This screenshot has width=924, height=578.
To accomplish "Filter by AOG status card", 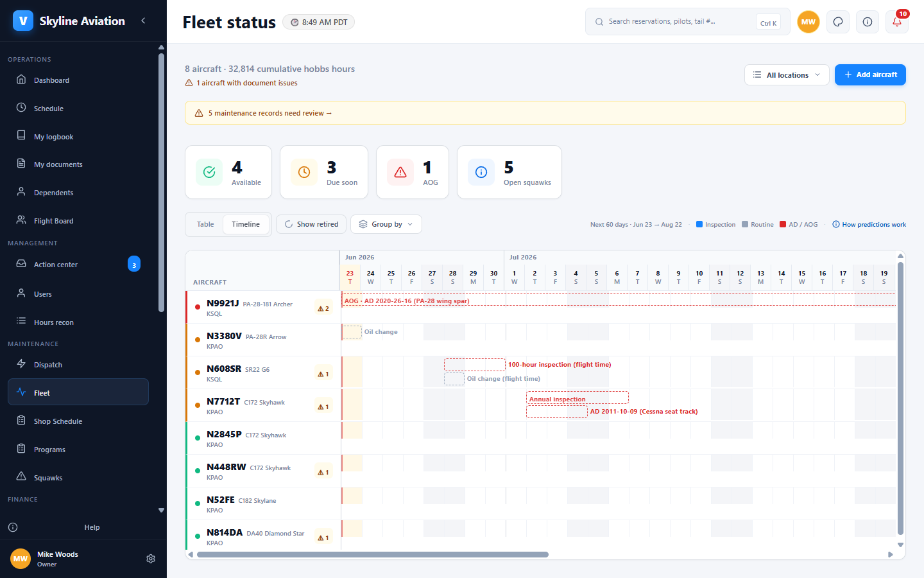I will [413, 172].
